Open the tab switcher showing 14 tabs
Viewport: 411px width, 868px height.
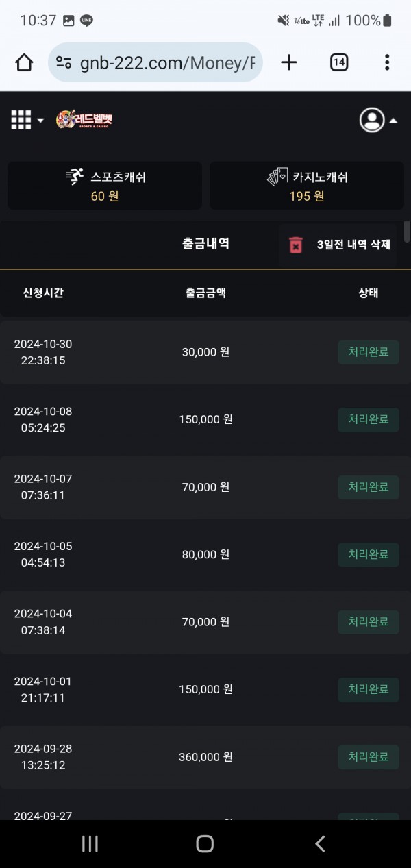[338, 63]
